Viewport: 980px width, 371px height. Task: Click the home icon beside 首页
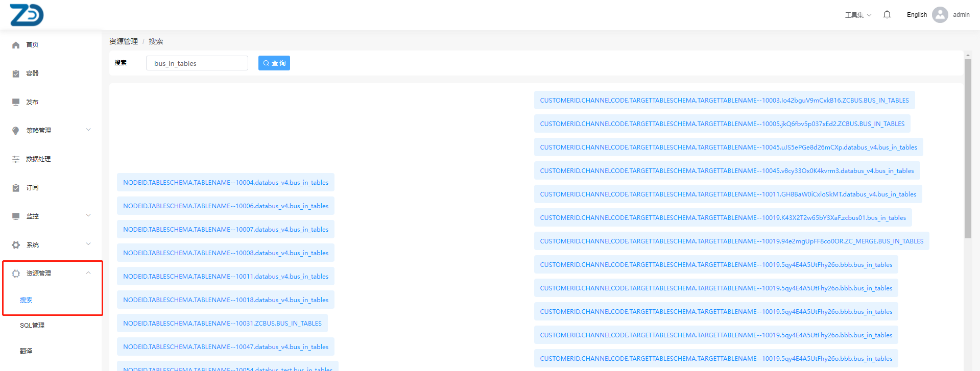(16, 45)
